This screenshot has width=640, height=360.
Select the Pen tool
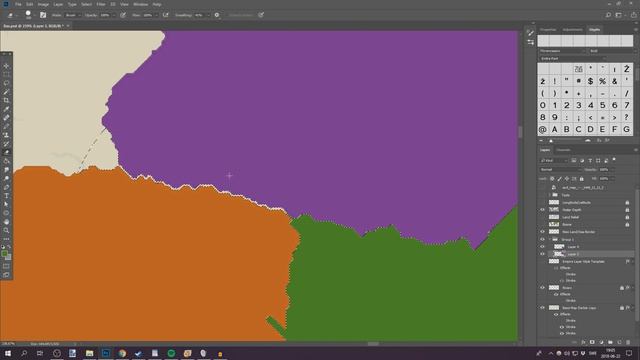click(x=6, y=187)
